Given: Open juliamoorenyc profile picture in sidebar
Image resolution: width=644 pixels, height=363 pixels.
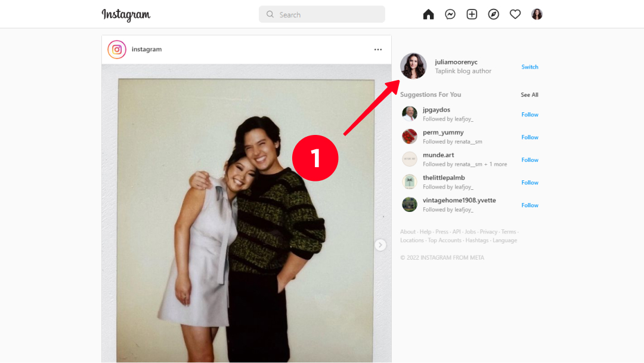Looking at the screenshot, I should coord(414,66).
